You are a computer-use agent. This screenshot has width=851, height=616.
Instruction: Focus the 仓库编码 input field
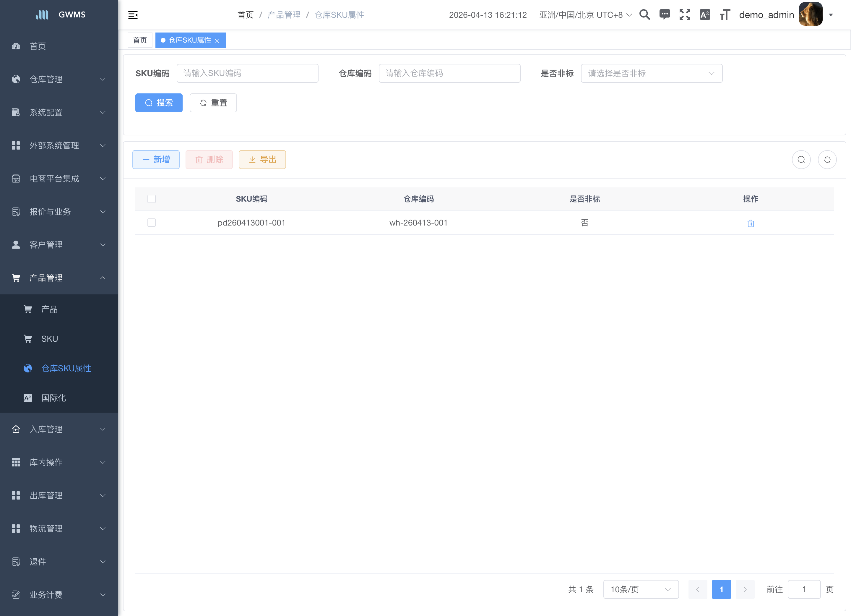449,73
